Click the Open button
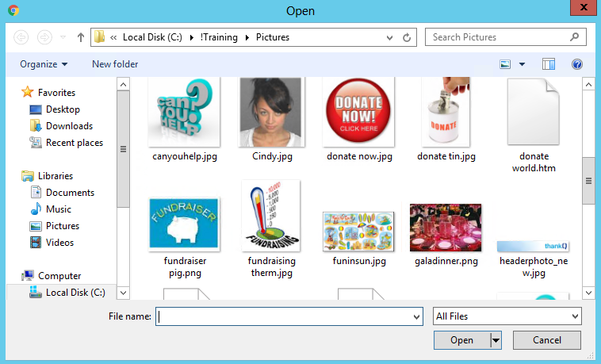The height and width of the screenshot is (364, 601). click(461, 340)
